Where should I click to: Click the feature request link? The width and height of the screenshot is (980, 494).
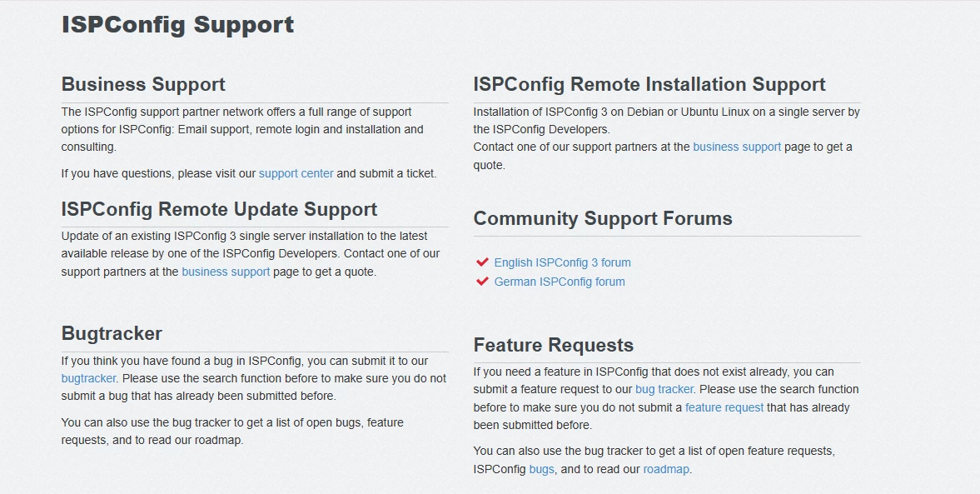(x=723, y=407)
